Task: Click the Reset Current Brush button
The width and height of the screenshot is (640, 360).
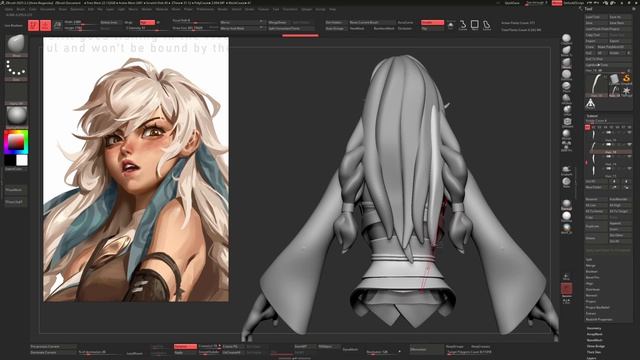Action: [372, 22]
